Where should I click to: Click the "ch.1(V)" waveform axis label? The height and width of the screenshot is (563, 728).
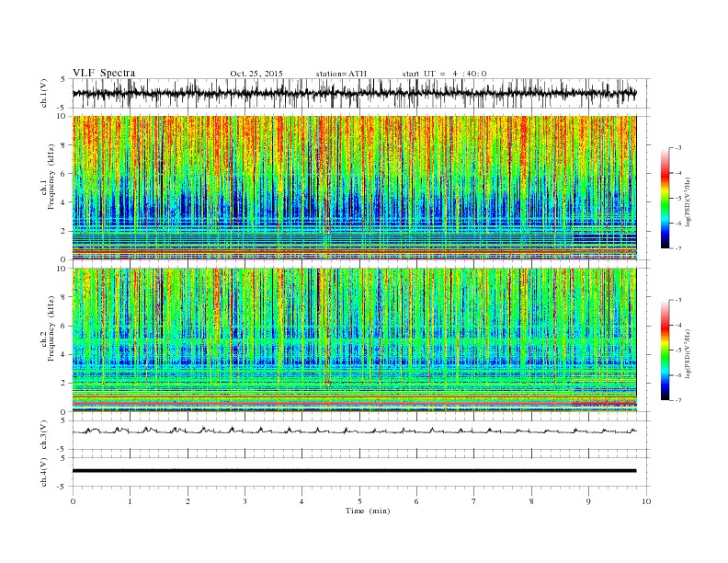44,93
